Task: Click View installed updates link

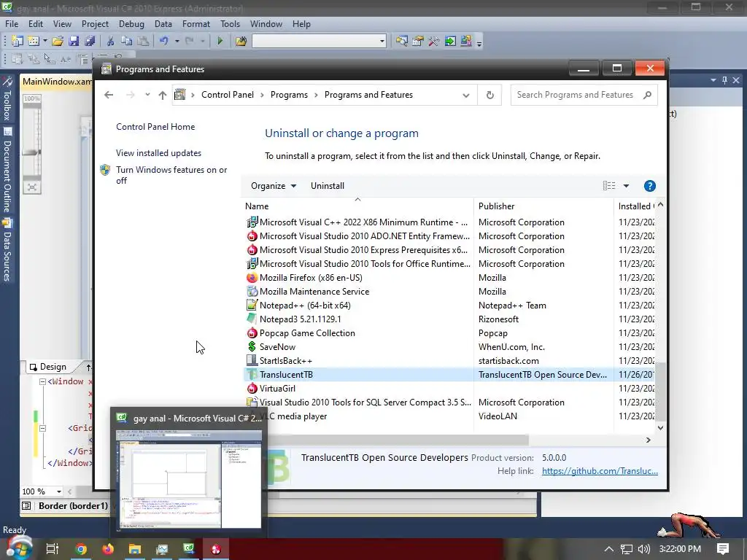Action: point(158,153)
